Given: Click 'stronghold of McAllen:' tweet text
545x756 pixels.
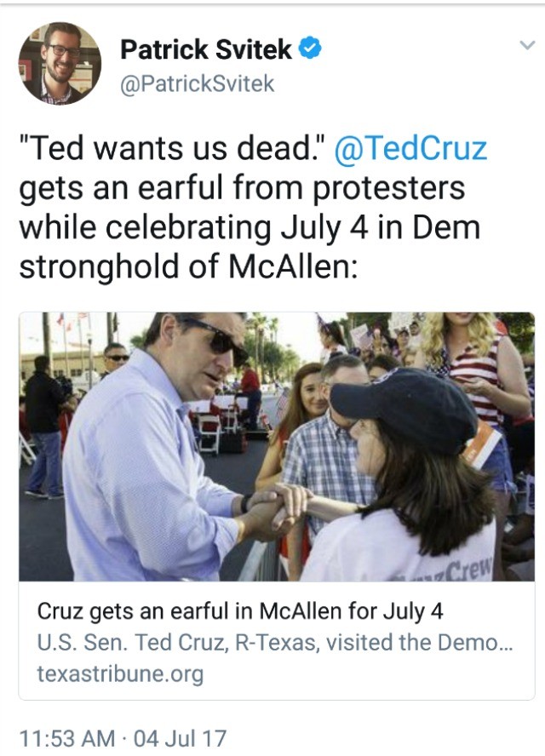Looking at the screenshot, I should 188,266.
